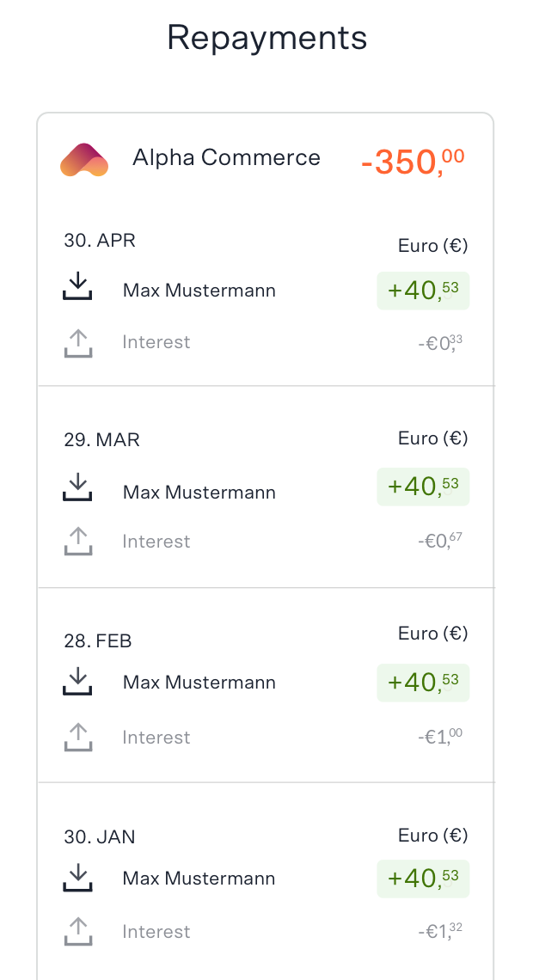Click the outgoing Interest icon under 30. JAN
The image size is (533, 980).
pyautogui.click(x=78, y=931)
